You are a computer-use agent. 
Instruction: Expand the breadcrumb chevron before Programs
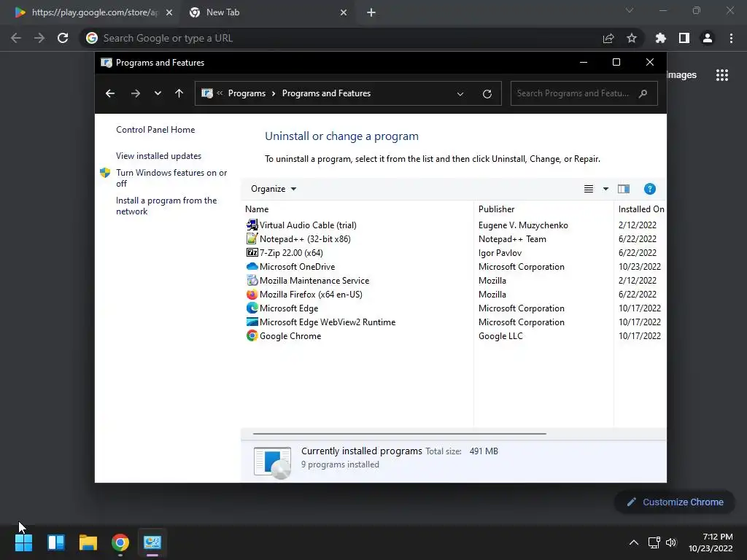(220, 93)
